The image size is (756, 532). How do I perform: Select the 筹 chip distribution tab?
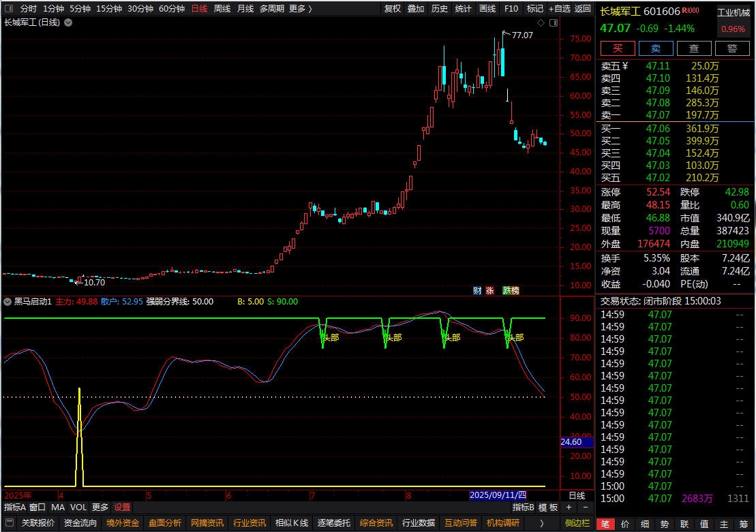pos(744,525)
